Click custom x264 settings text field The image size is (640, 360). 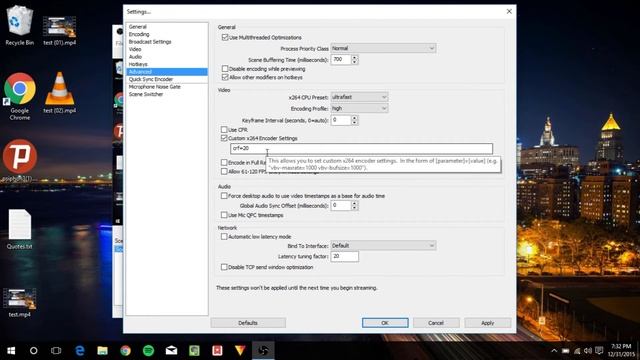tap(361, 149)
